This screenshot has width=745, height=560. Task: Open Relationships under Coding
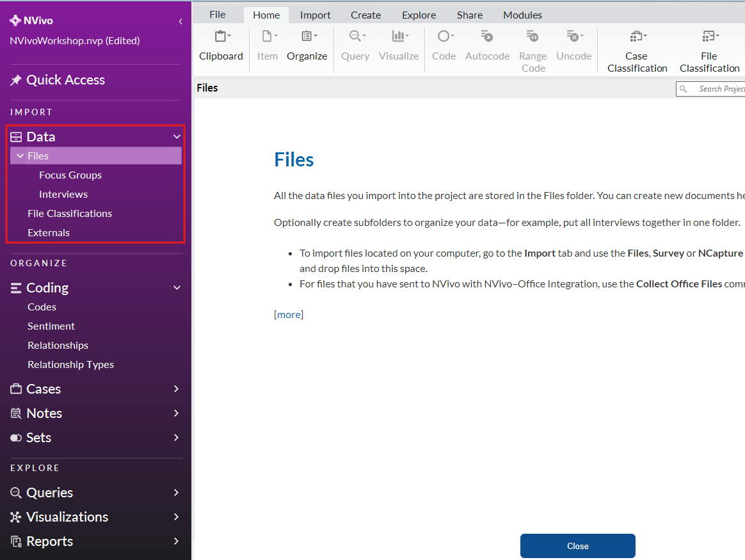(x=58, y=346)
